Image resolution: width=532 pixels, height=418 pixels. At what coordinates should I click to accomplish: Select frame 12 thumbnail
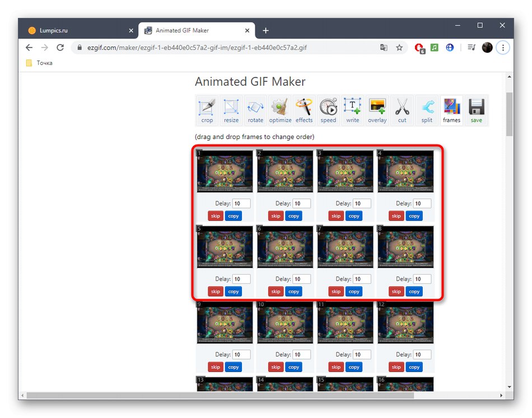(x=405, y=323)
